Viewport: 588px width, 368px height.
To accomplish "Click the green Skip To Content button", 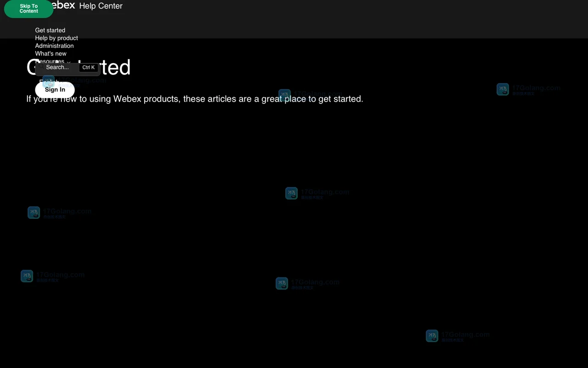I will point(28,9).
